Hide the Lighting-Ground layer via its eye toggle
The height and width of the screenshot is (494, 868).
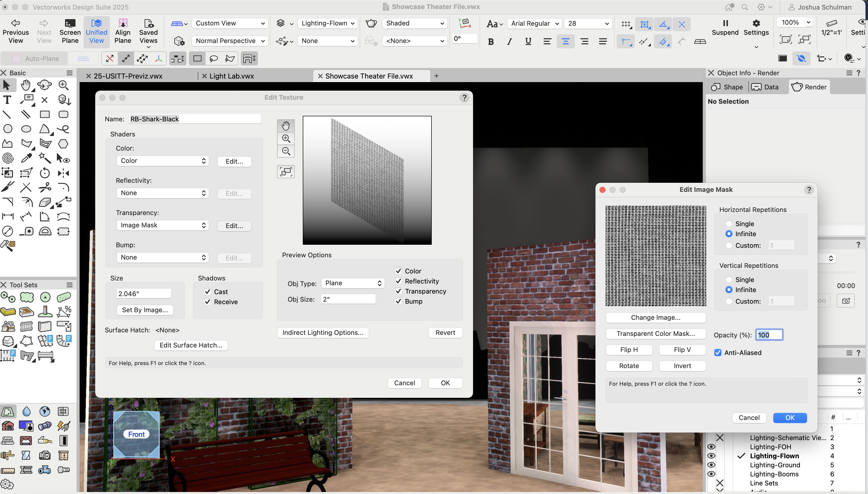click(711, 465)
